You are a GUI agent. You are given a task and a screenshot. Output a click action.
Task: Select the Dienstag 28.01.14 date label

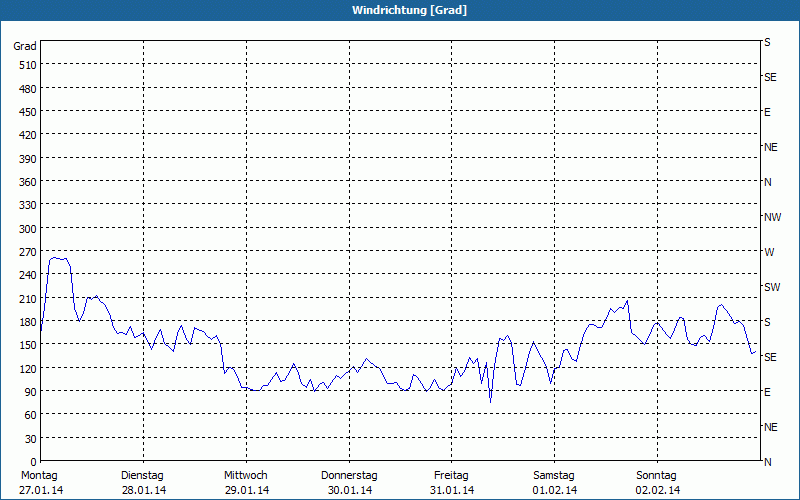pos(142,483)
